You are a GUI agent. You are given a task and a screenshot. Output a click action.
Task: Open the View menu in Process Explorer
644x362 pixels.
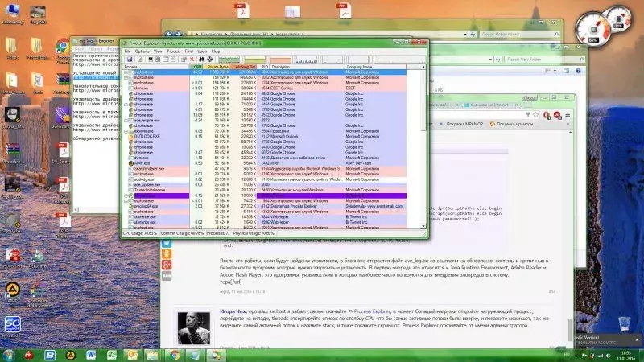[x=158, y=51]
